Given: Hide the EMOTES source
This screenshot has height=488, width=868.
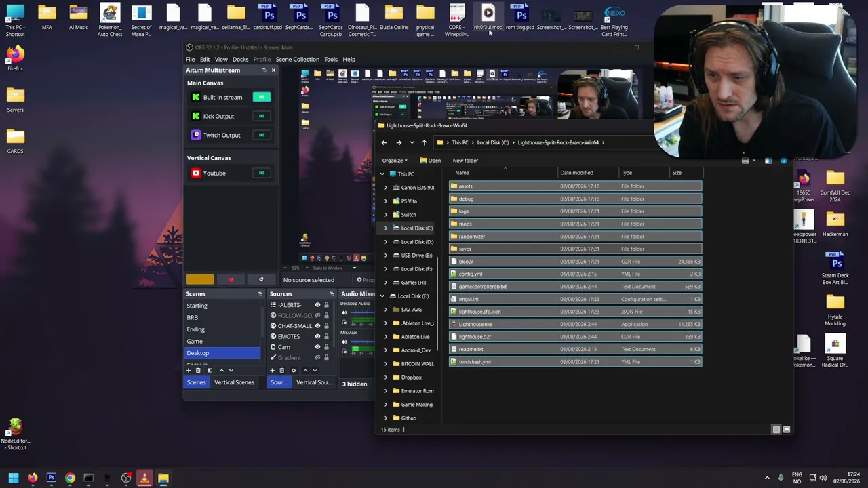Looking at the screenshot, I should 317,336.
